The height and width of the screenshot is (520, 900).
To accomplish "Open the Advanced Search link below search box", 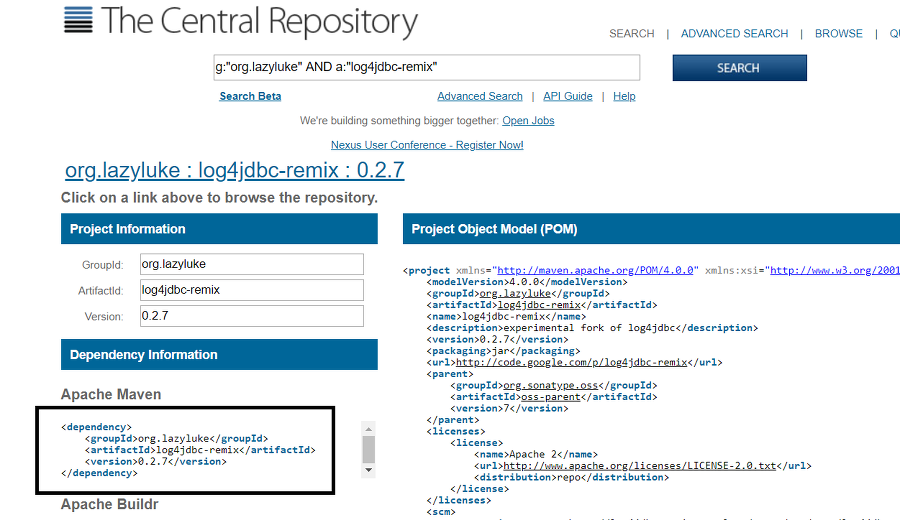I will (x=480, y=96).
